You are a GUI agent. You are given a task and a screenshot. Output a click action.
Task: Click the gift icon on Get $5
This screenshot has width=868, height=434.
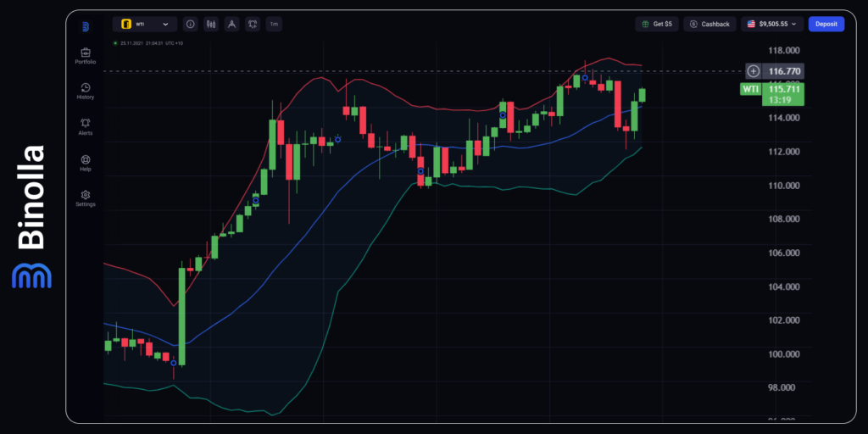(x=645, y=24)
